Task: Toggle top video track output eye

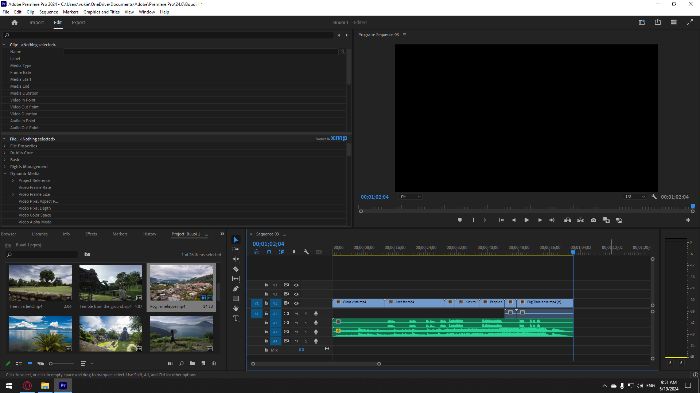Action: point(296,285)
